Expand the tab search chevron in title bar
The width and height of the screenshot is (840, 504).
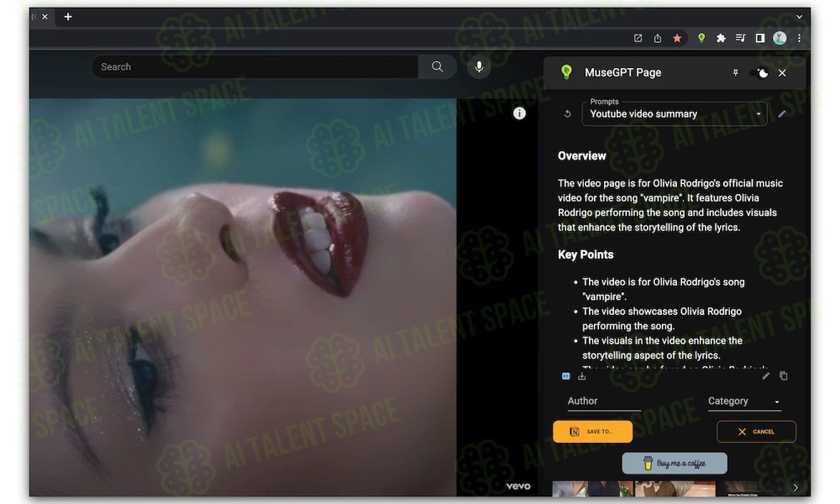[799, 17]
